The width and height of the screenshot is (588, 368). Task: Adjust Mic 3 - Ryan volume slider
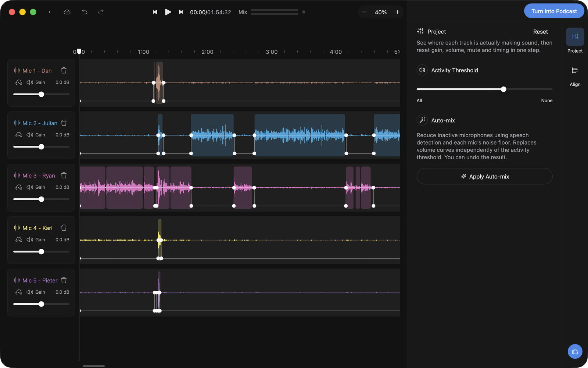click(42, 199)
